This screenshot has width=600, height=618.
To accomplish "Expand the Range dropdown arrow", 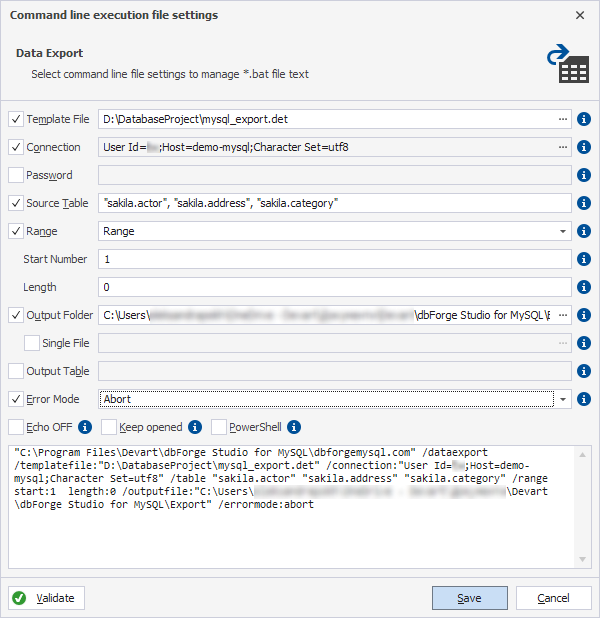I will (563, 231).
